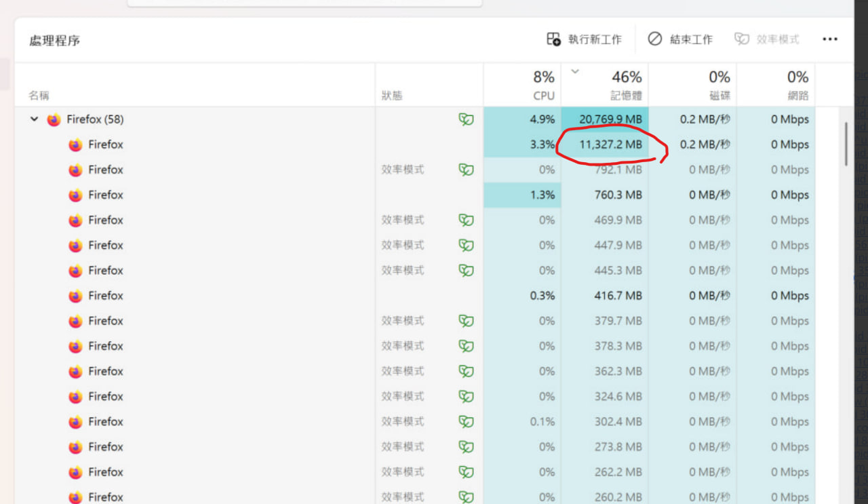This screenshot has width=868, height=504.
Task: Click 效率模式 status text in the 792.1 MB row
Action: [402, 170]
